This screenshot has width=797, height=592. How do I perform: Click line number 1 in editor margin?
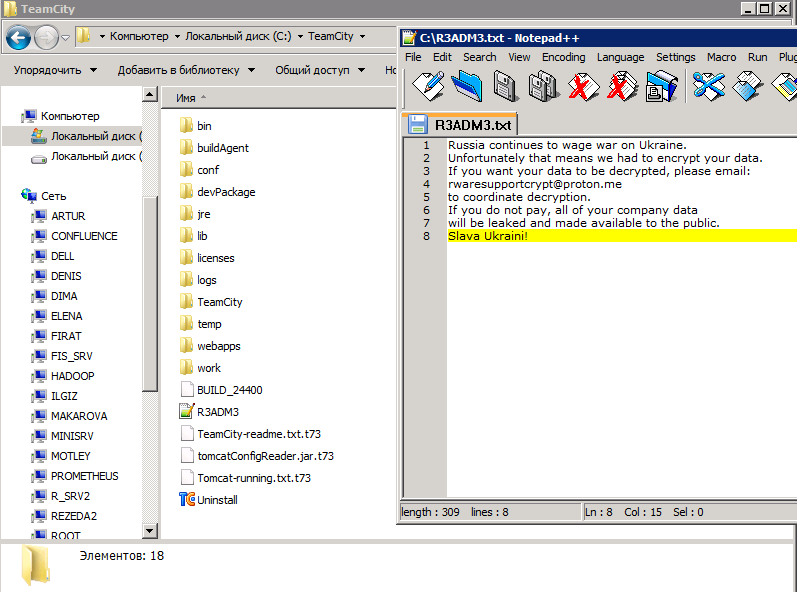click(x=426, y=145)
